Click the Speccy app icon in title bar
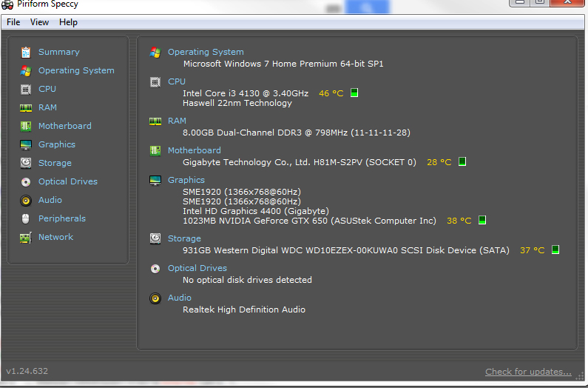 7,4
